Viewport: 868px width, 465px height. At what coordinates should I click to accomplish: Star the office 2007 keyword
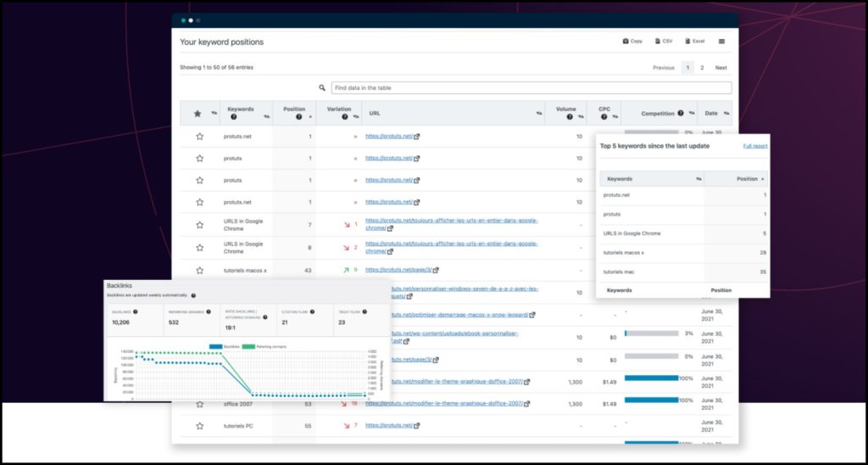200,404
